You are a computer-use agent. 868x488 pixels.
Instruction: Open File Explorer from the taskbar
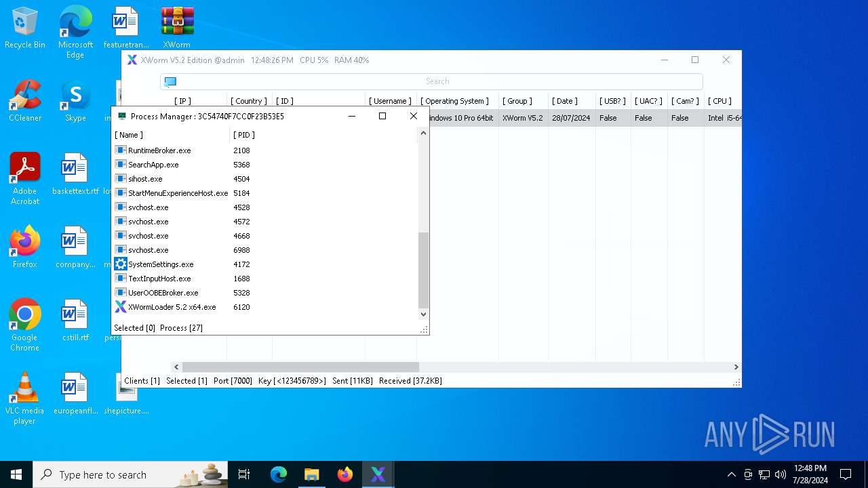312,474
